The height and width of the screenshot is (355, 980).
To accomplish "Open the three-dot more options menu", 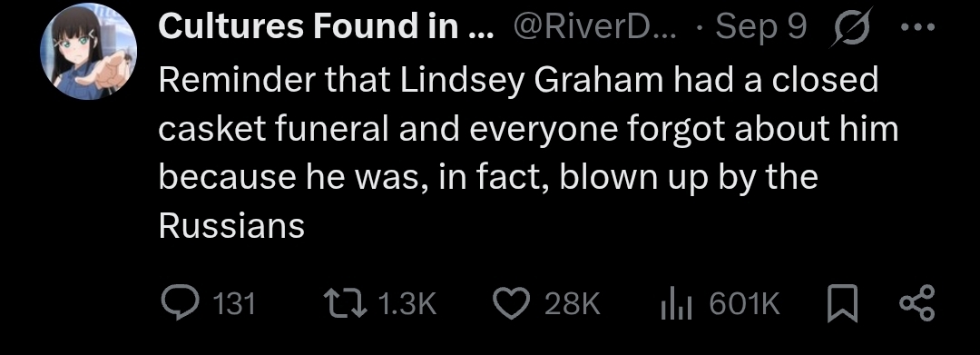I will point(918,28).
